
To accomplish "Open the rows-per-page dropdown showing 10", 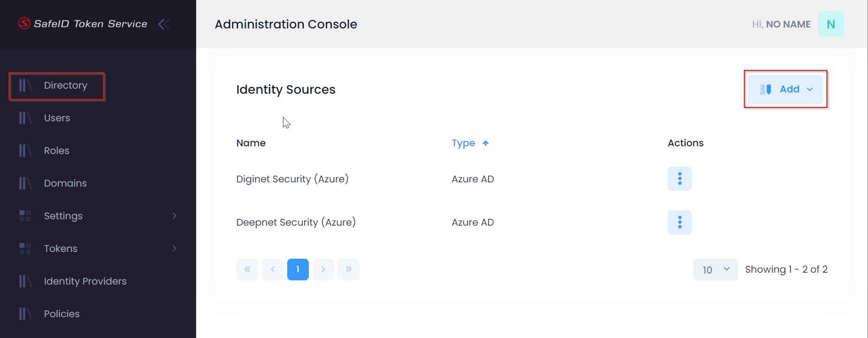I will click(x=715, y=270).
